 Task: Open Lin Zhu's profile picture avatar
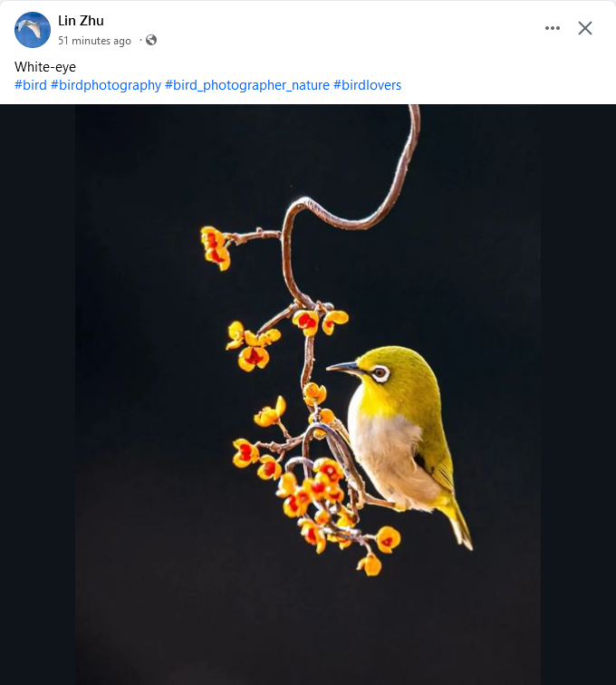click(33, 30)
